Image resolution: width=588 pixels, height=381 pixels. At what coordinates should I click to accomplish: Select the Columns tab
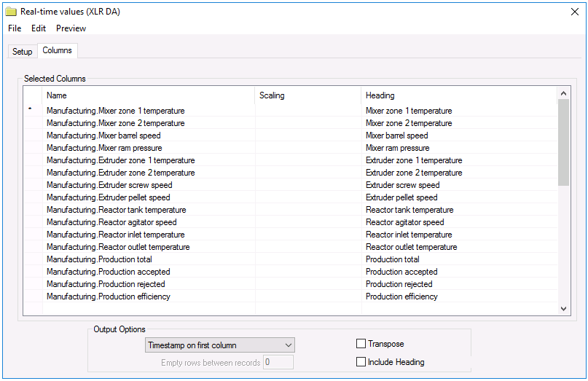[57, 50]
